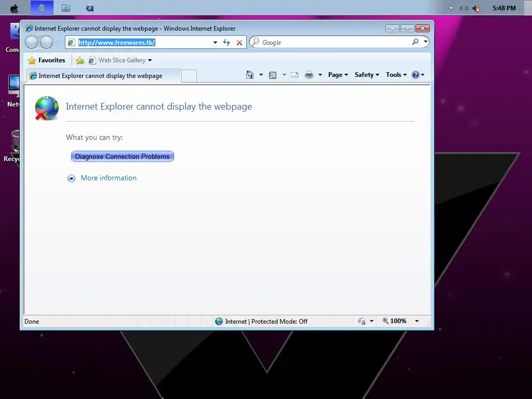Open status bar privacy icon dropdown arrow
The image size is (532, 399).
[371, 321]
